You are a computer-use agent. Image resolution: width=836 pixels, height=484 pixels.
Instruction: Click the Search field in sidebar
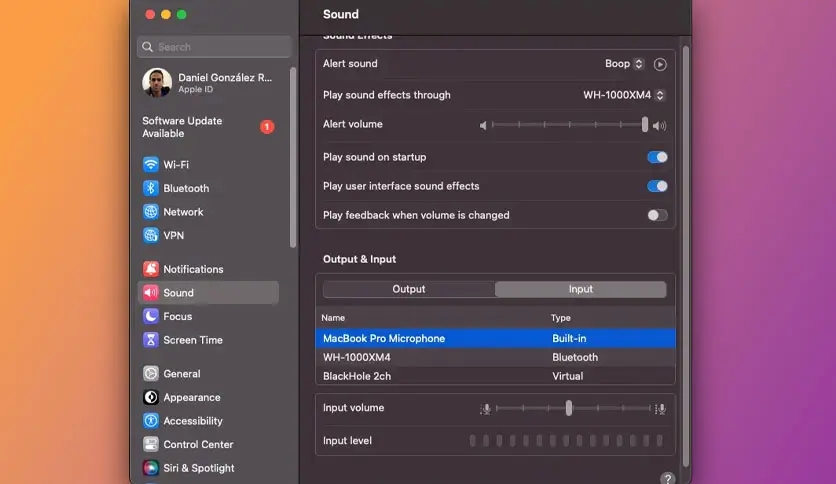(214, 47)
